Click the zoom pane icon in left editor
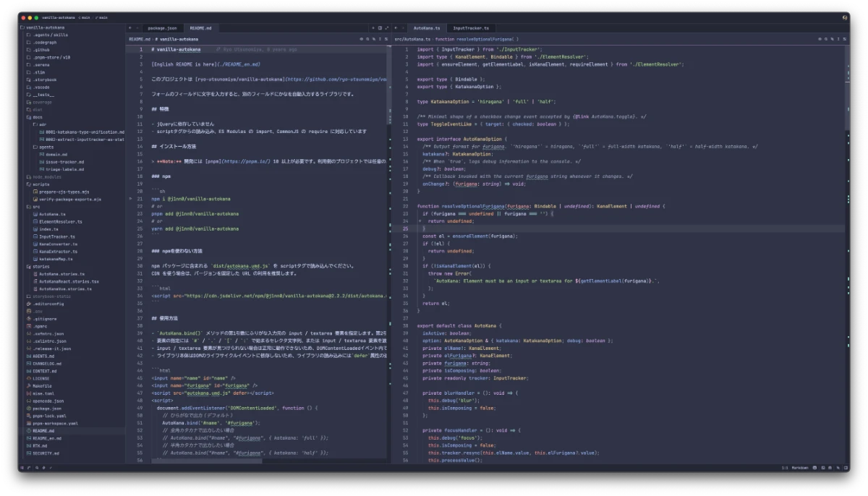Screen dimensions: 868x496 coord(386,28)
